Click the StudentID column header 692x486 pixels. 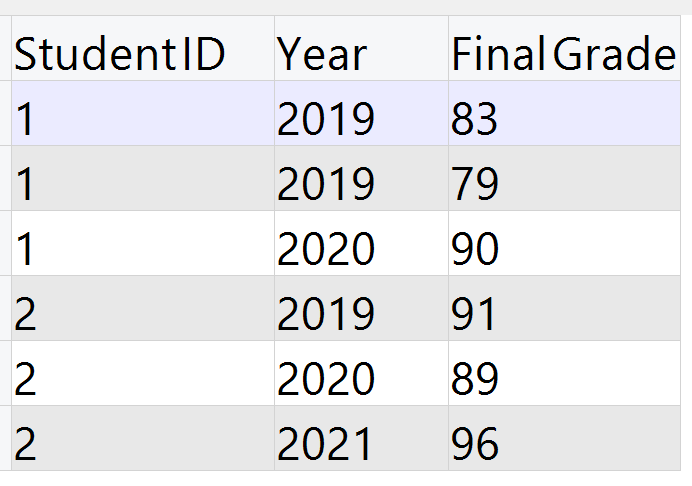[120, 56]
